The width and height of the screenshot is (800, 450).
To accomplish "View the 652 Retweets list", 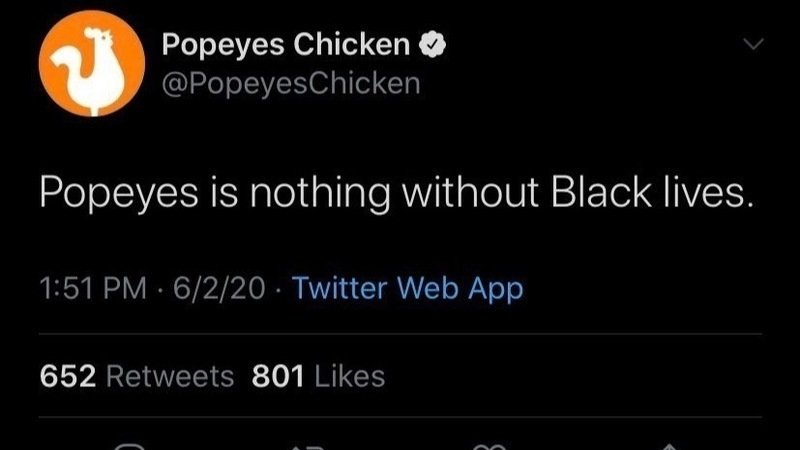I will pyautogui.click(x=137, y=377).
